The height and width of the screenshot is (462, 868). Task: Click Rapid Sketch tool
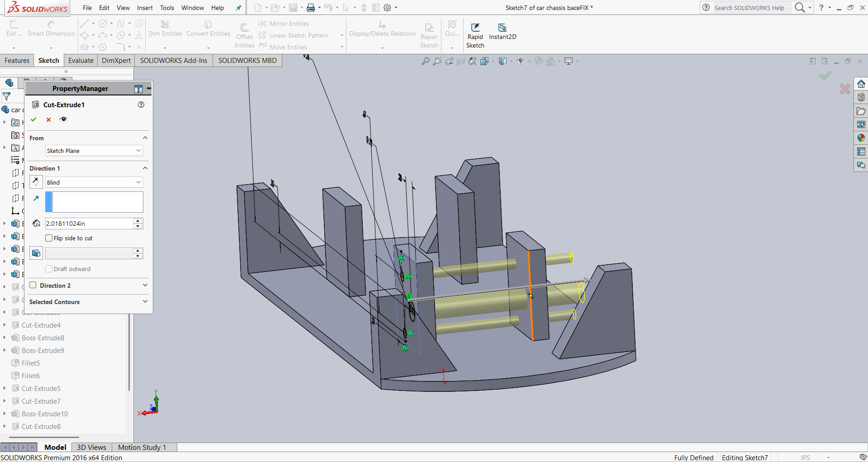[x=475, y=36]
